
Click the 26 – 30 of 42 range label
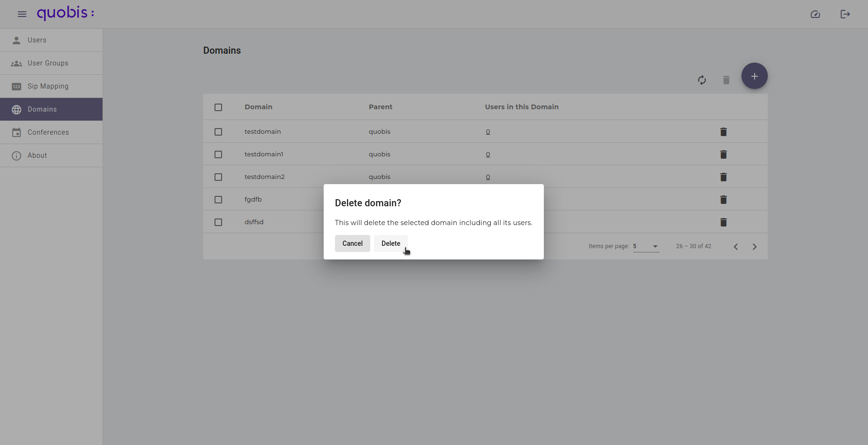point(693,246)
